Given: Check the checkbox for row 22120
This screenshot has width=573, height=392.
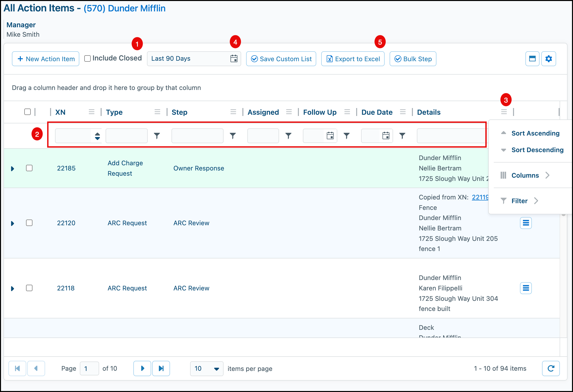Looking at the screenshot, I should click(29, 223).
